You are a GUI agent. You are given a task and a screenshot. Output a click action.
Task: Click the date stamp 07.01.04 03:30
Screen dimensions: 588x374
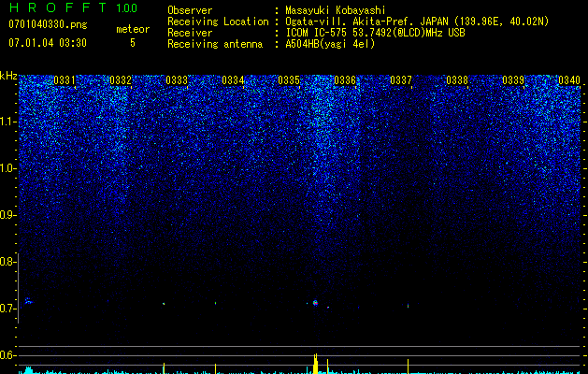pyautogui.click(x=48, y=43)
